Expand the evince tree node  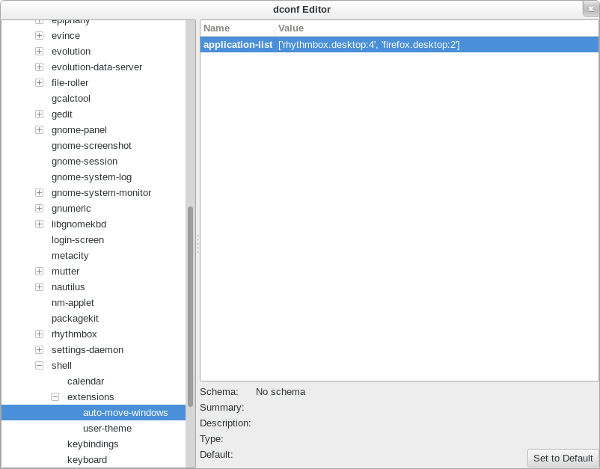[39, 36]
